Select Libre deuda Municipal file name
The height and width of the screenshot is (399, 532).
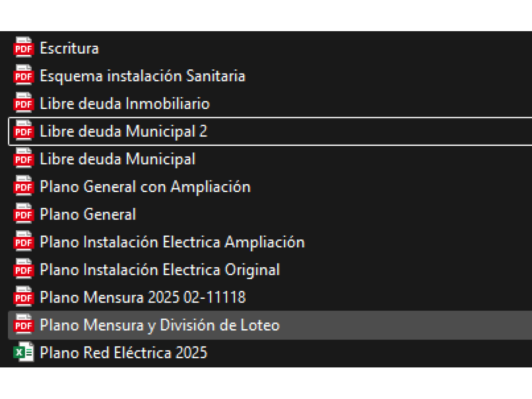click(118, 159)
